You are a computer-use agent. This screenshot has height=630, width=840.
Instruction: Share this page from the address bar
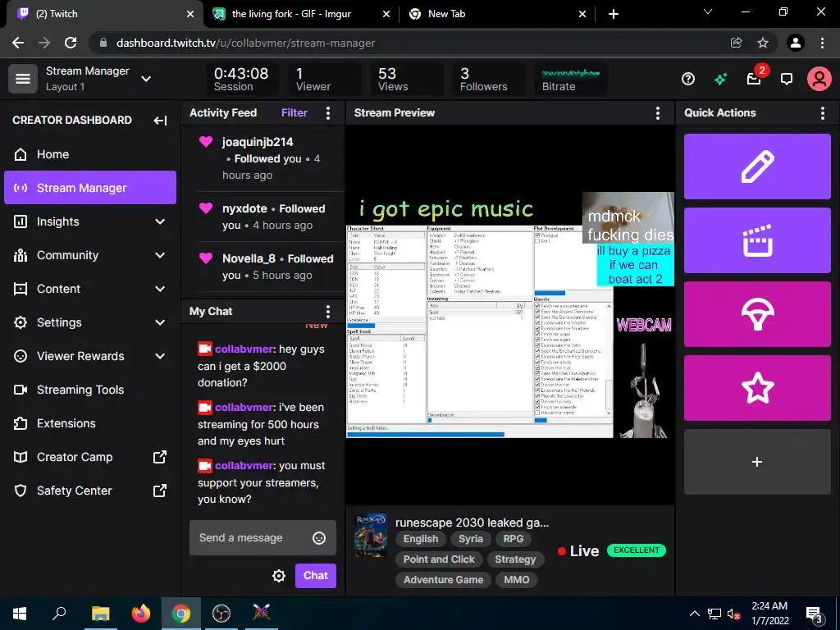tap(737, 43)
